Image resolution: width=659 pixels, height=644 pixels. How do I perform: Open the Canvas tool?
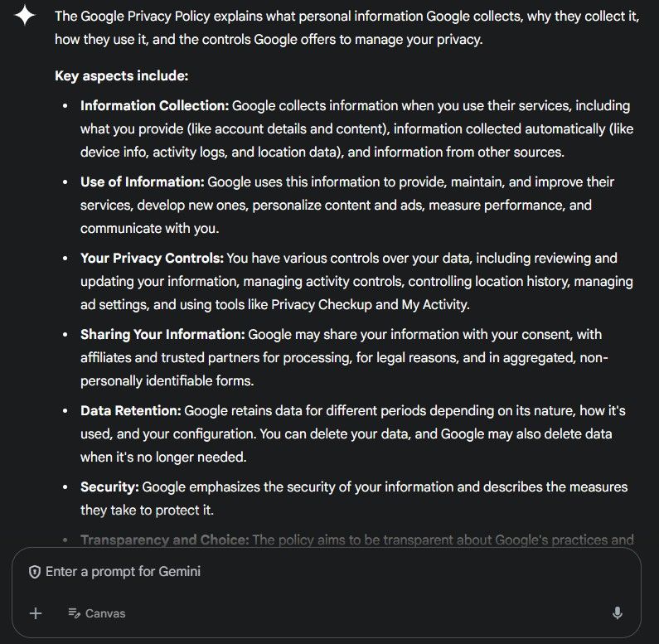[97, 613]
